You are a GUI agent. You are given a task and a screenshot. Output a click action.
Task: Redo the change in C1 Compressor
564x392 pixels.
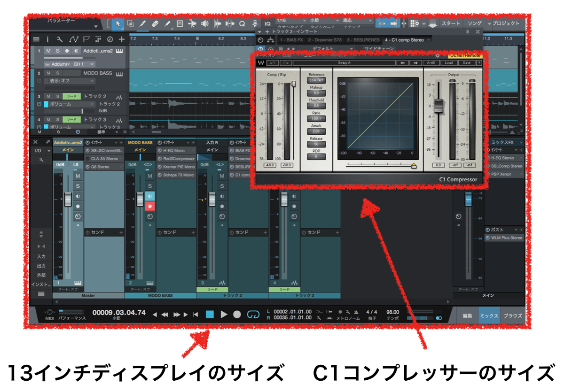pyautogui.click(x=285, y=62)
